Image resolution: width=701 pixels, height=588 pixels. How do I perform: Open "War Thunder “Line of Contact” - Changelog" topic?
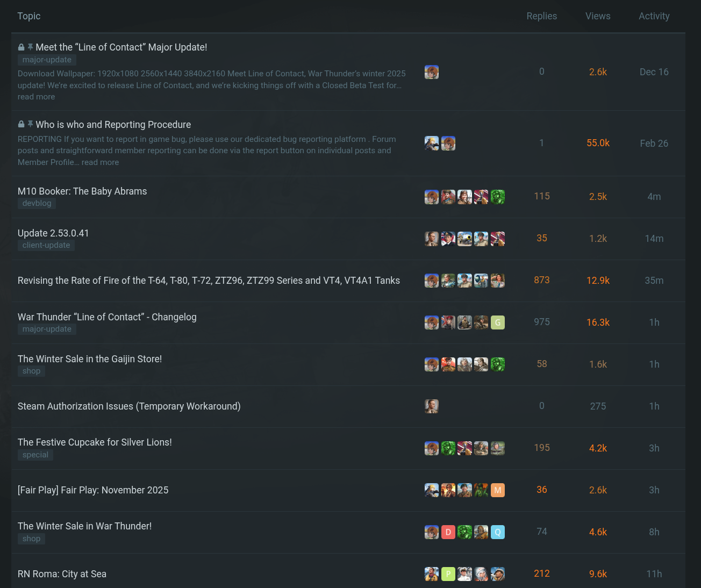pos(107,317)
